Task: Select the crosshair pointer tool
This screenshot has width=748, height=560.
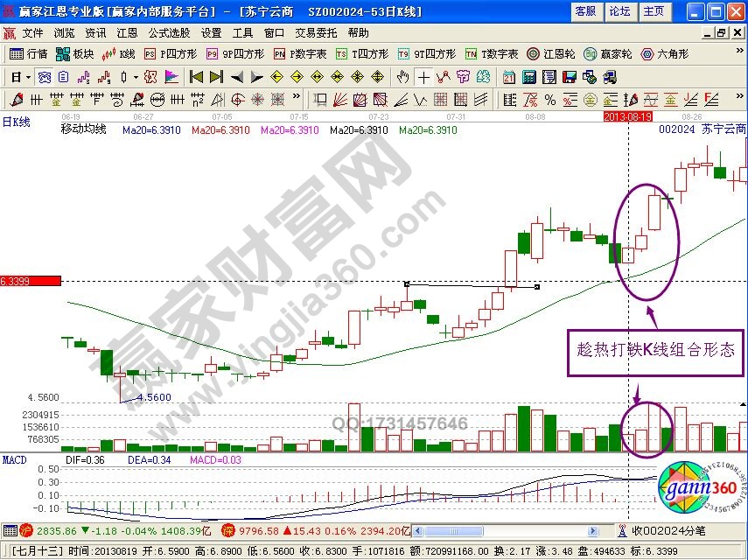Action: [x=425, y=76]
